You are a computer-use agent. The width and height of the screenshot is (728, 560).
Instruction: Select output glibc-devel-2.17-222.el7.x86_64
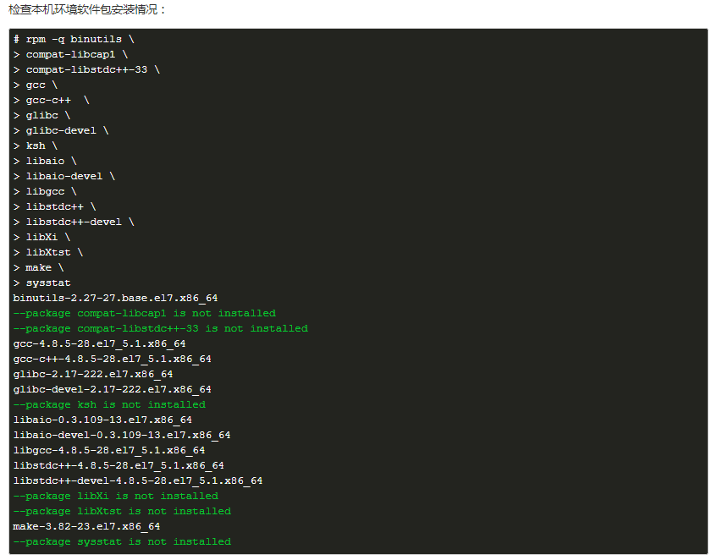113,390
